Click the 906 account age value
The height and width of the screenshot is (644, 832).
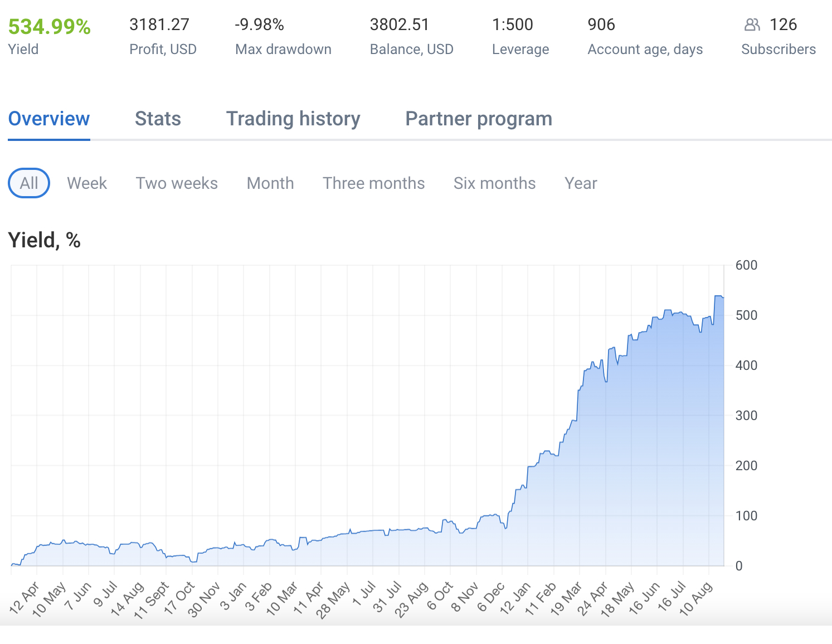601,25
